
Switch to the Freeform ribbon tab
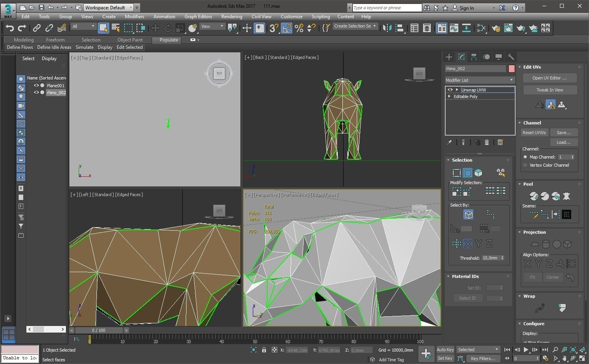(x=55, y=40)
